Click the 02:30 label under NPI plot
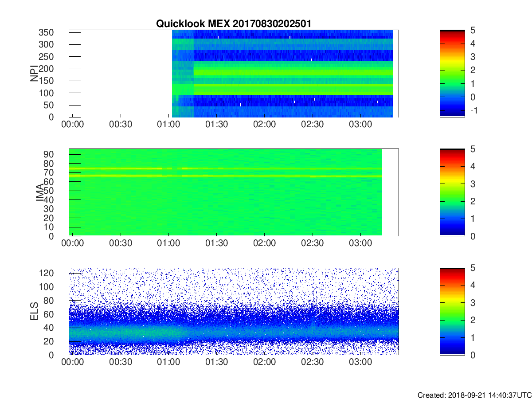Image resolution: width=532 pixels, height=399 pixels. [313, 125]
